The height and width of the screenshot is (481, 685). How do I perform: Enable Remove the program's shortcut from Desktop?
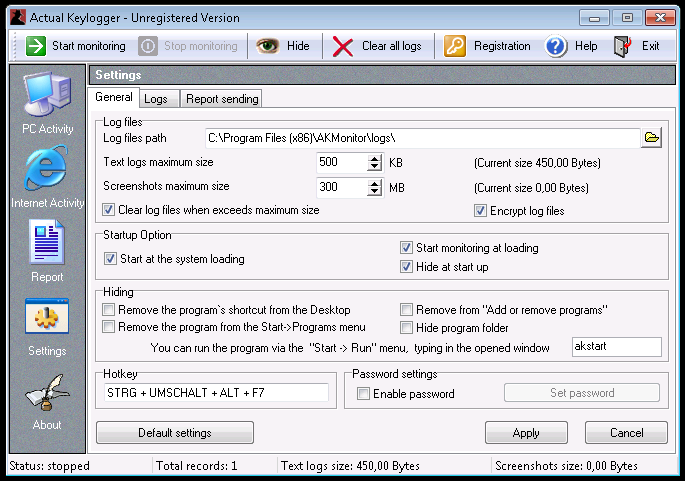click(x=108, y=310)
